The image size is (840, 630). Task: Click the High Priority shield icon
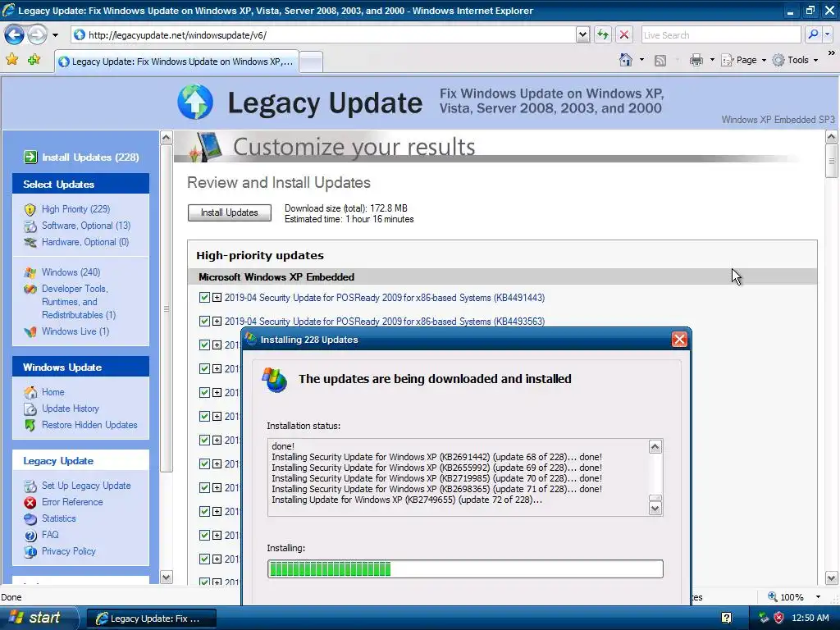(x=30, y=209)
